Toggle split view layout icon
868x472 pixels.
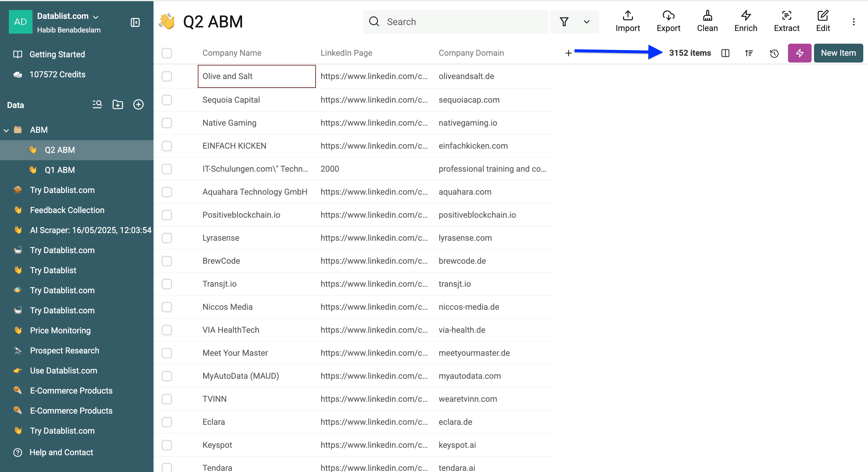(725, 53)
